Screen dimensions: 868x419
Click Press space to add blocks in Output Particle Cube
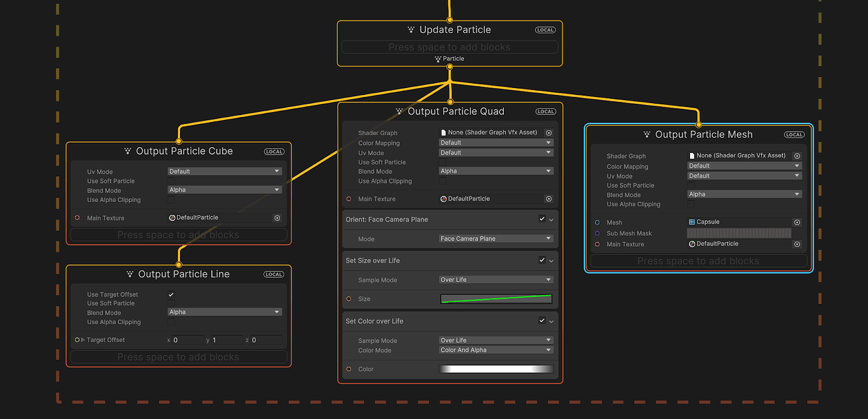(178, 234)
